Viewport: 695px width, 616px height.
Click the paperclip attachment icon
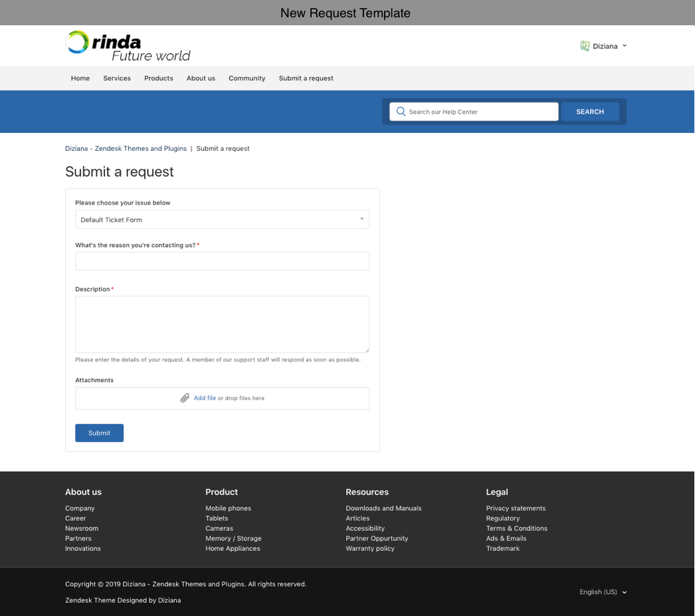[185, 398]
